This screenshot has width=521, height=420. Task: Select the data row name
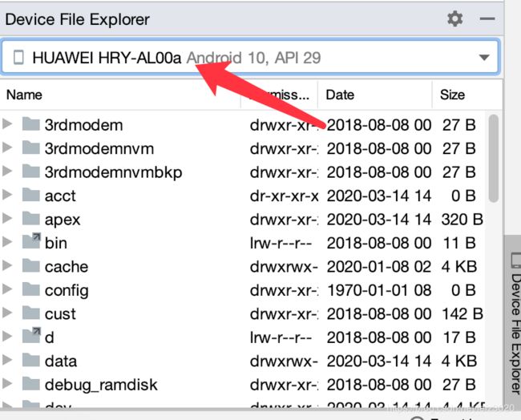click(x=61, y=361)
